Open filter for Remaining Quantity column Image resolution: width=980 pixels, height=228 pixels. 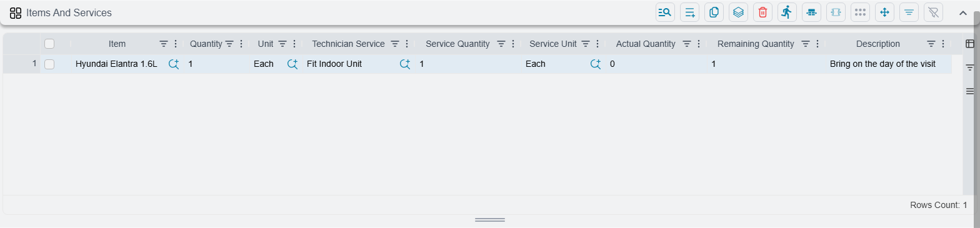pyautogui.click(x=806, y=44)
